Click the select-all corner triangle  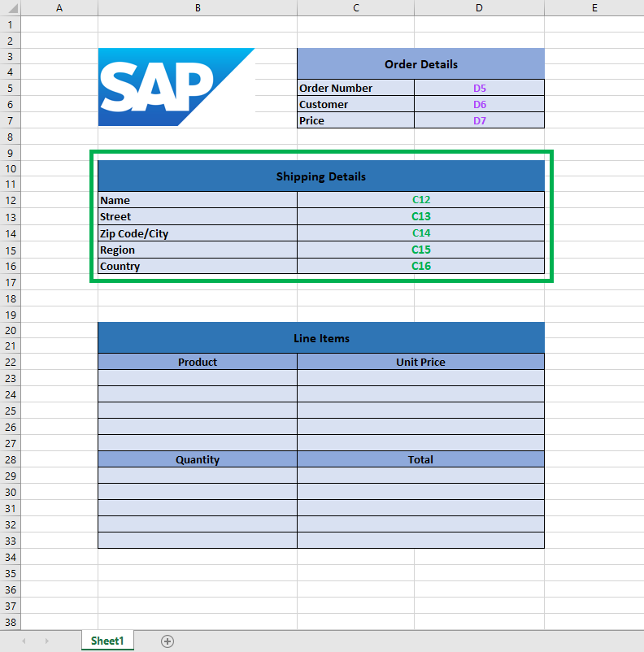coord(13,8)
